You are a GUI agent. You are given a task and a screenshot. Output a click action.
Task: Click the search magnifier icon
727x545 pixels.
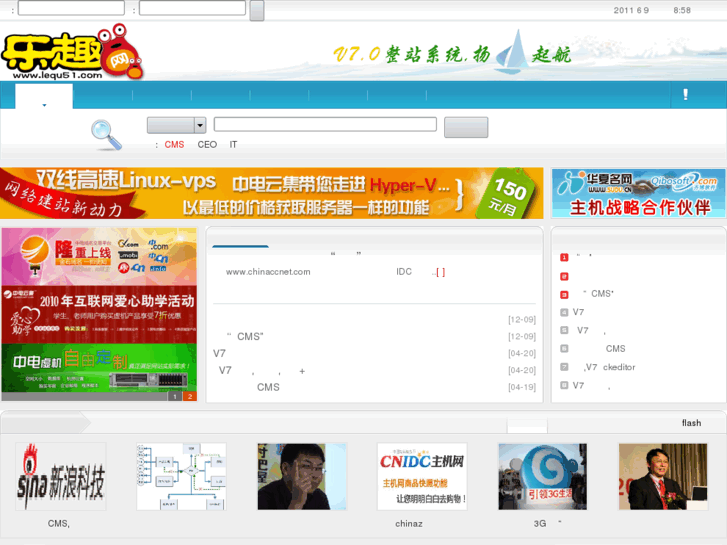[106, 135]
